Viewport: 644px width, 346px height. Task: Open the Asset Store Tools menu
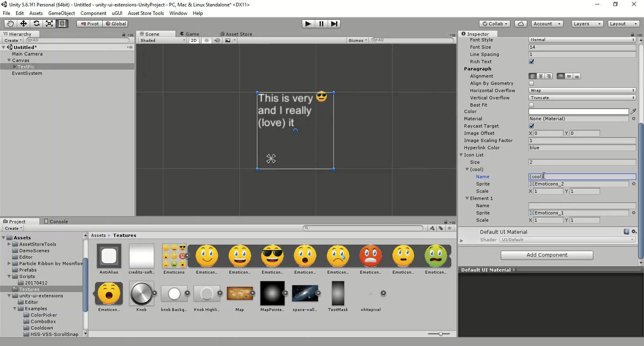[x=146, y=13]
